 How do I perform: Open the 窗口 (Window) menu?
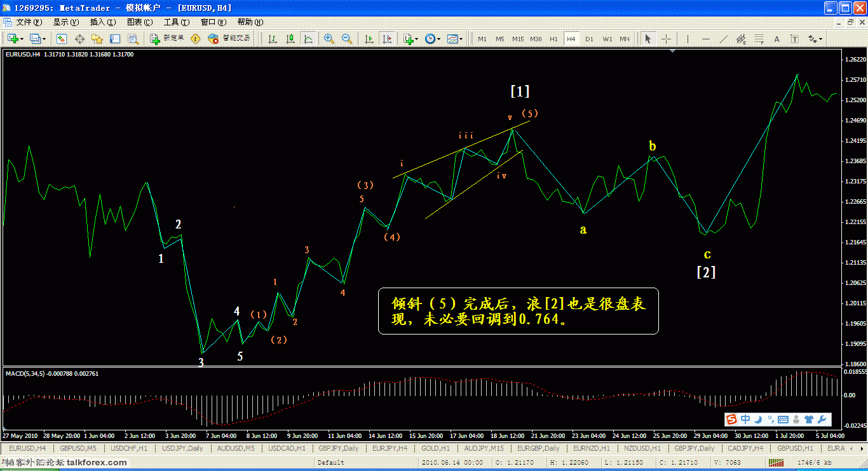(213, 22)
